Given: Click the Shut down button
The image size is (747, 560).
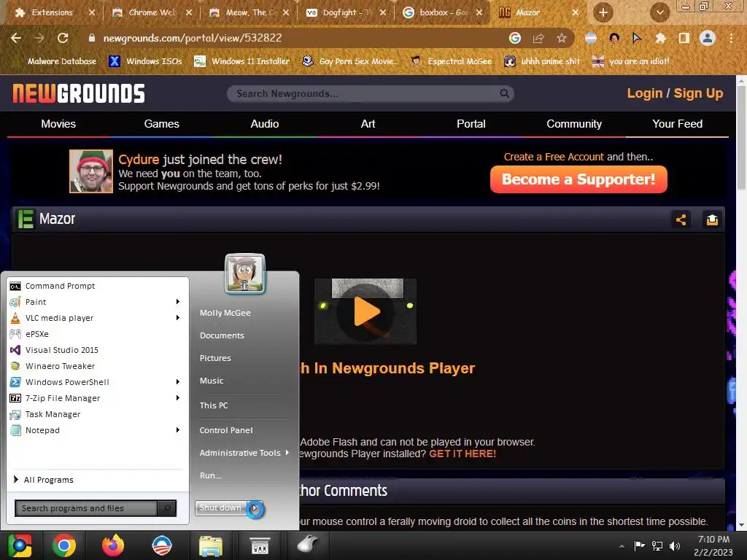Looking at the screenshot, I should (x=220, y=508).
